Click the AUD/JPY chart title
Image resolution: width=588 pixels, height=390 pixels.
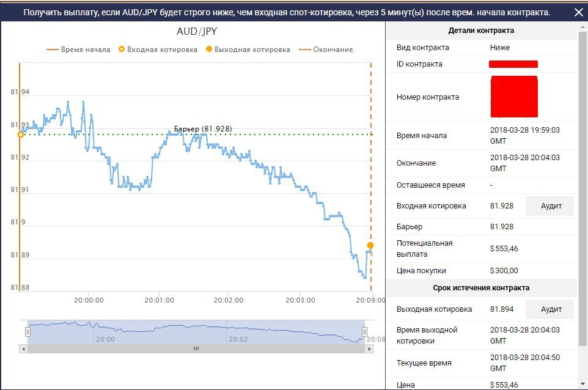coord(197,31)
